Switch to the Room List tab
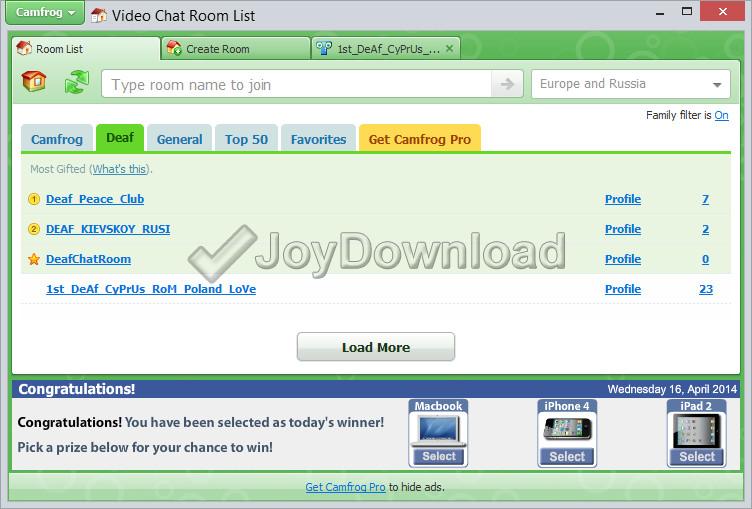This screenshot has width=752, height=509. pyautogui.click(x=86, y=49)
